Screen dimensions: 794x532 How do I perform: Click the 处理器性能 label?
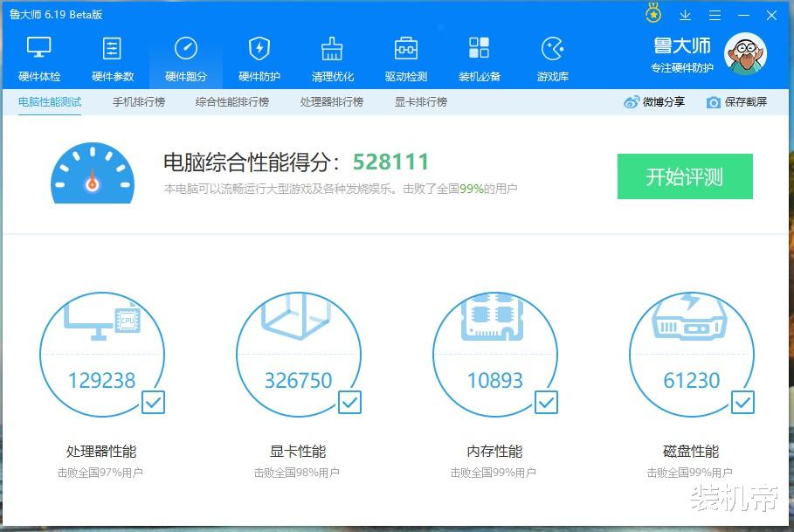pos(101,451)
